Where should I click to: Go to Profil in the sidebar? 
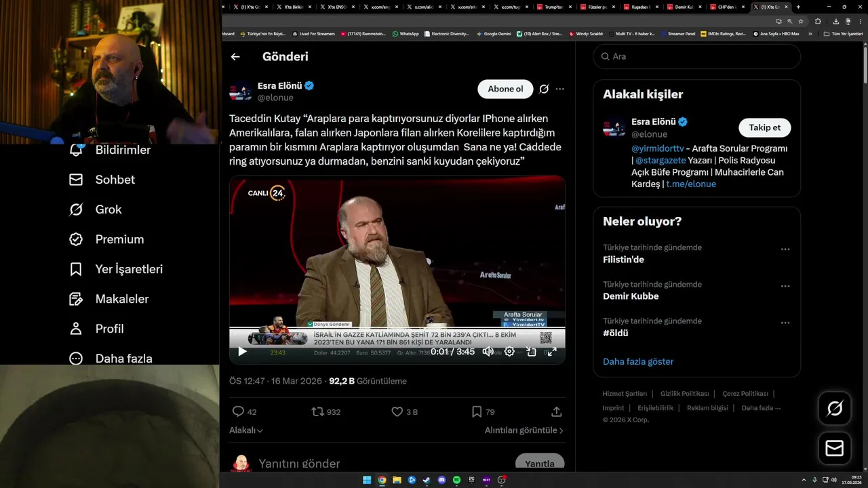coord(96,329)
